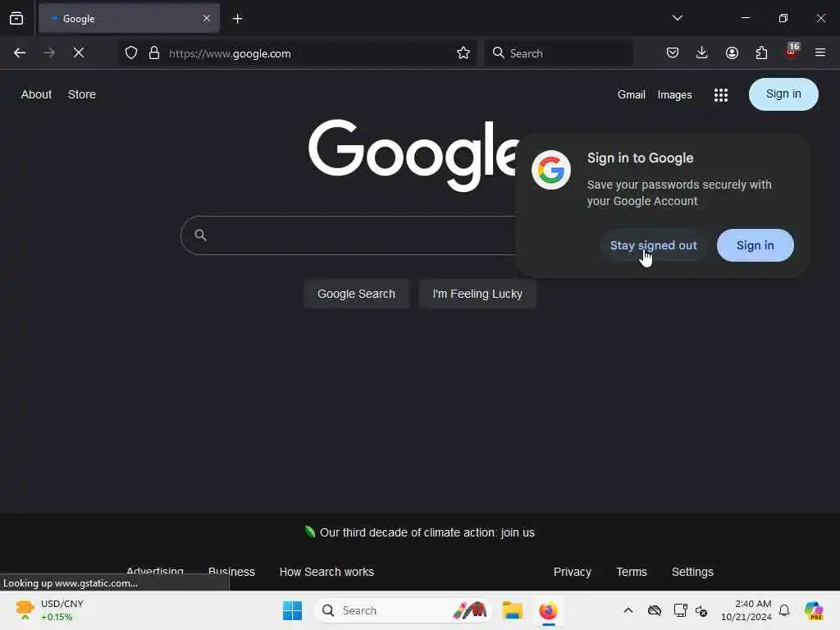Image resolution: width=840 pixels, height=630 pixels.
Task: Bookmark this page with star
Action: click(x=463, y=53)
